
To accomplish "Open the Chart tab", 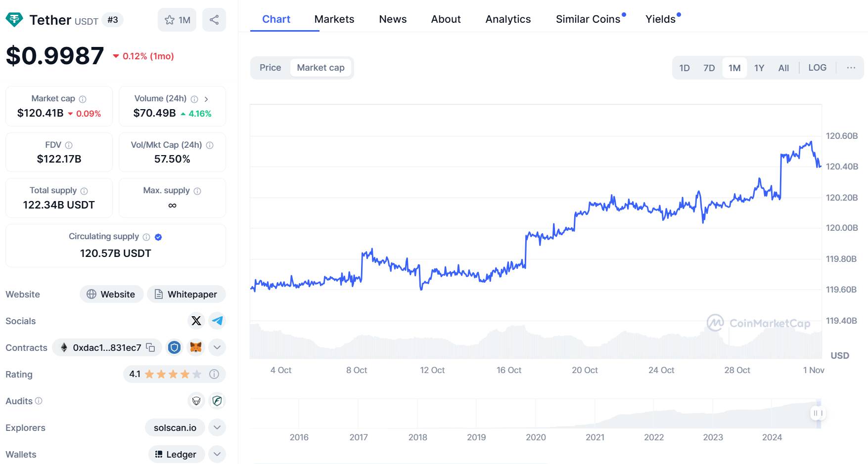I will pyautogui.click(x=276, y=19).
